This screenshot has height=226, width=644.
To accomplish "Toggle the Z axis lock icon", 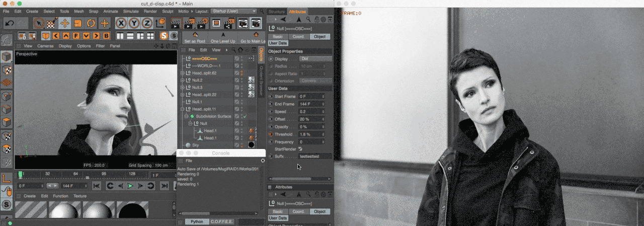I will (x=147, y=23).
